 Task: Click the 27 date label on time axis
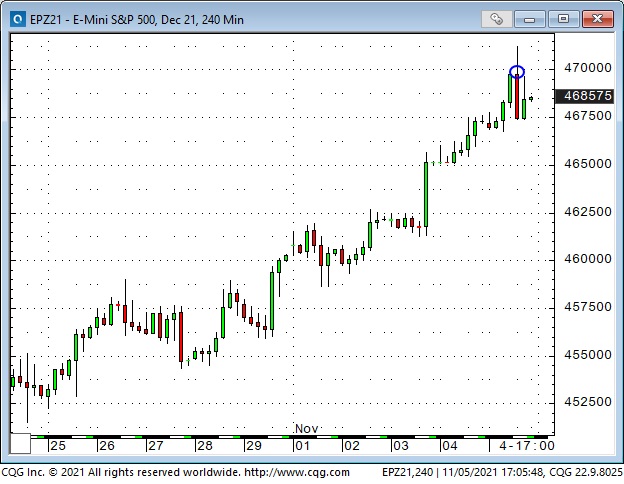pos(156,446)
